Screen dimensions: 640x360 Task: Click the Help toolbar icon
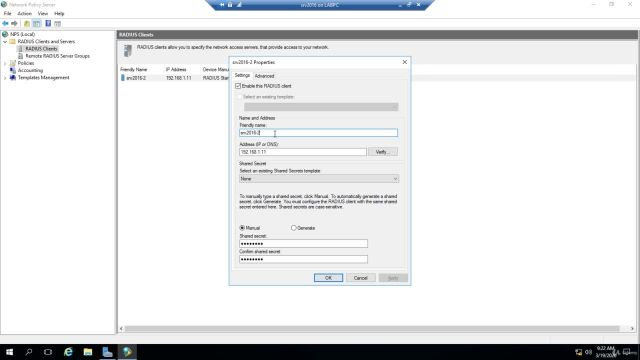pyautogui.click(x=48, y=24)
